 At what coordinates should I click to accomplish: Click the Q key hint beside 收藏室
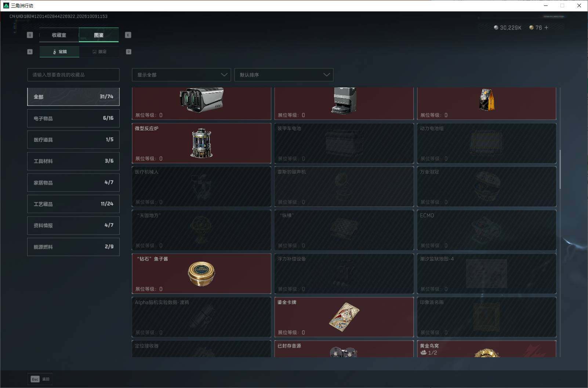tap(30, 35)
